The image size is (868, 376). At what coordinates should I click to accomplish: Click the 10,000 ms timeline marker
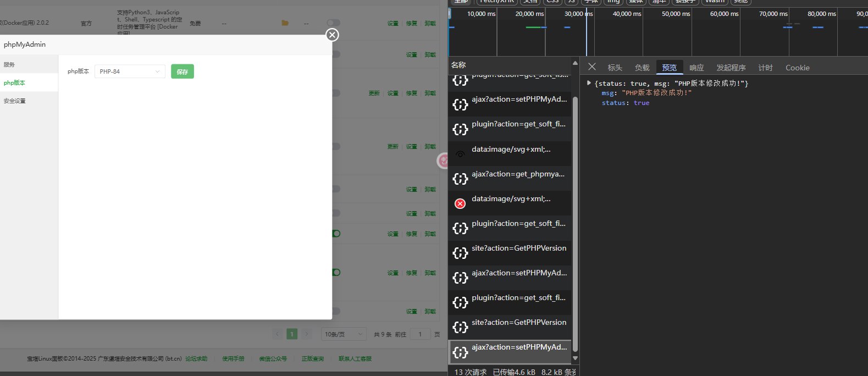pyautogui.click(x=481, y=14)
